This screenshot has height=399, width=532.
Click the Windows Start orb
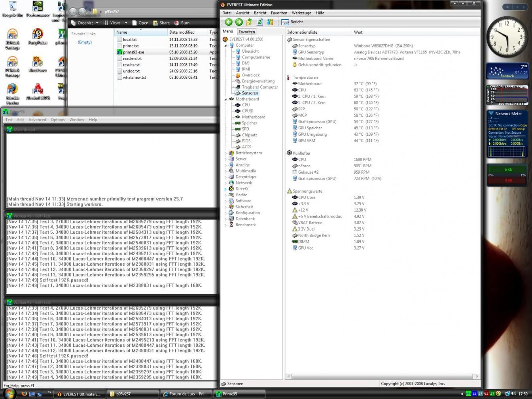pyautogui.click(x=9, y=393)
